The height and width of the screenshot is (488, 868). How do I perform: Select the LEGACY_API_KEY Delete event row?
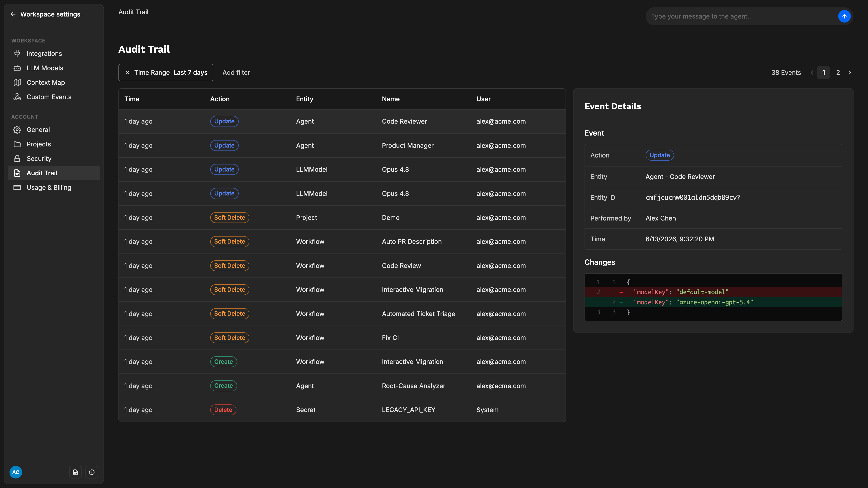tap(342, 410)
